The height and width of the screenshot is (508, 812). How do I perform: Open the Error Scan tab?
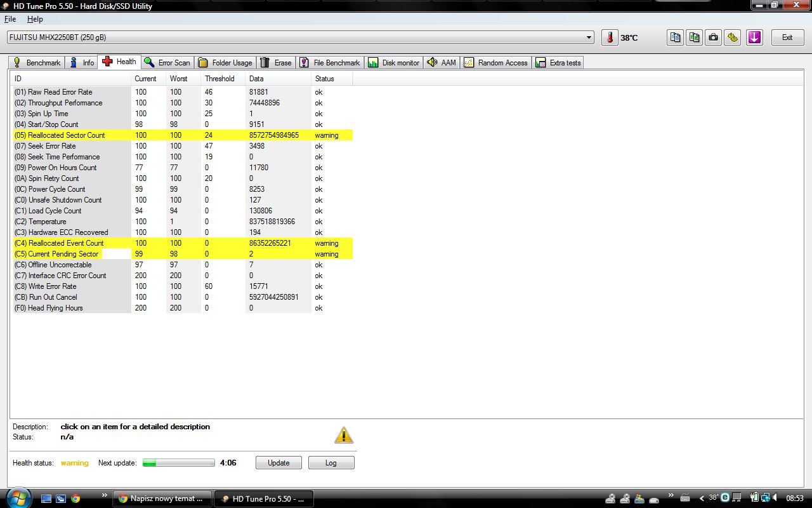pyautogui.click(x=167, y=62)
